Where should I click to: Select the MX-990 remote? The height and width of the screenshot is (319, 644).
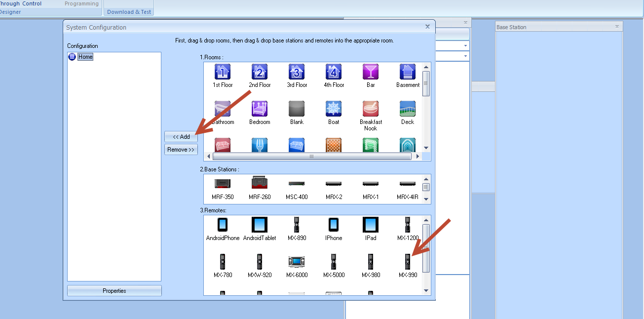point(408,262)
